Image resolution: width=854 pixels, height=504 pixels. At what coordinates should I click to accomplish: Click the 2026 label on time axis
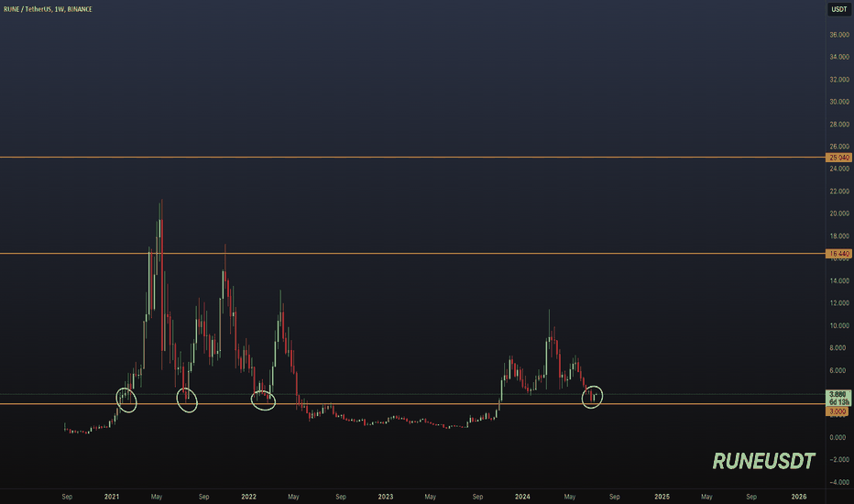[798, 497]
